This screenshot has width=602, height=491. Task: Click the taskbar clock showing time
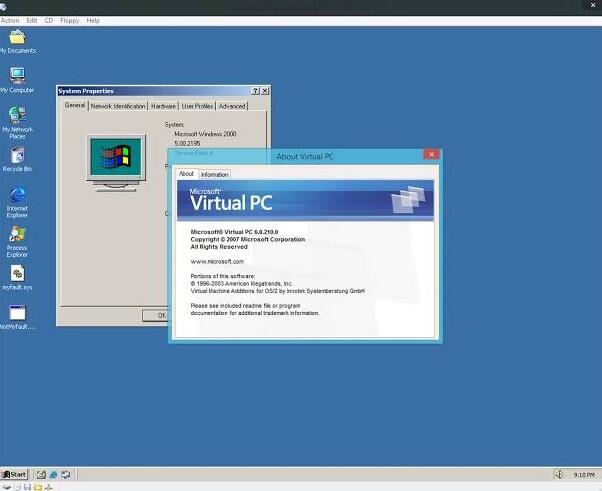point(584,475)
